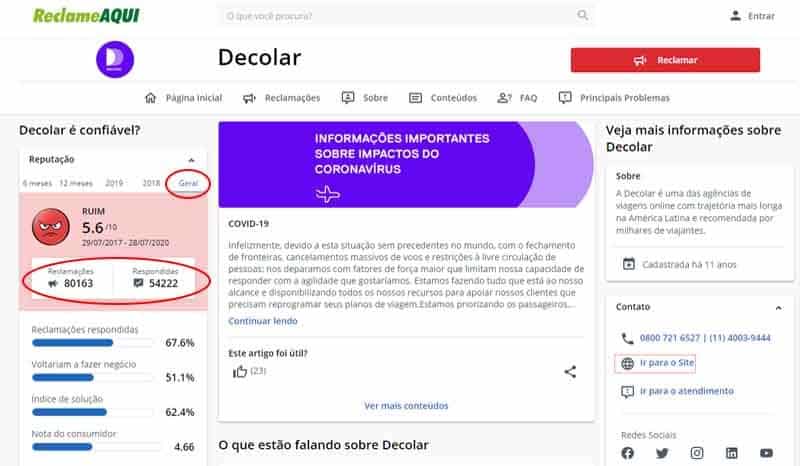Click the Ir para o Site link
800x466 pixels.
coord(667,363)
